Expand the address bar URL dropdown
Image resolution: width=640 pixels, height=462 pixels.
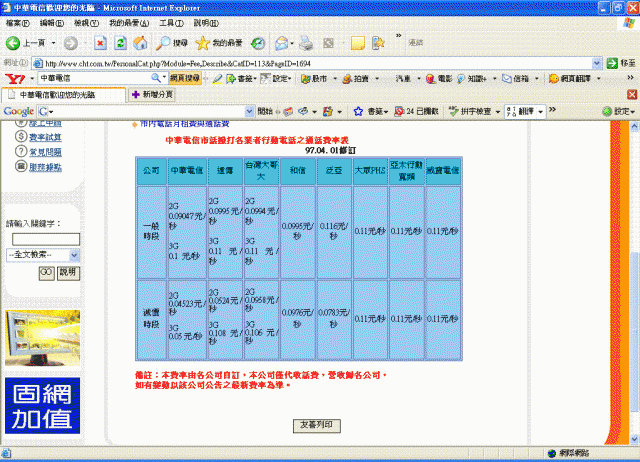(596, 63)
